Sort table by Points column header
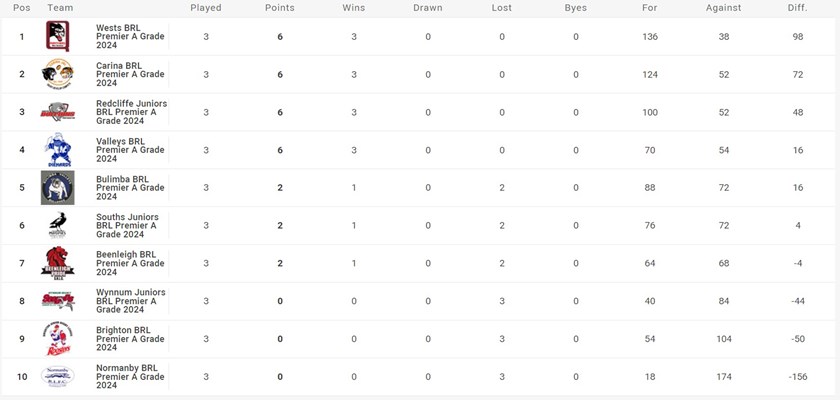Screen dimensions: 840x400 280,8
